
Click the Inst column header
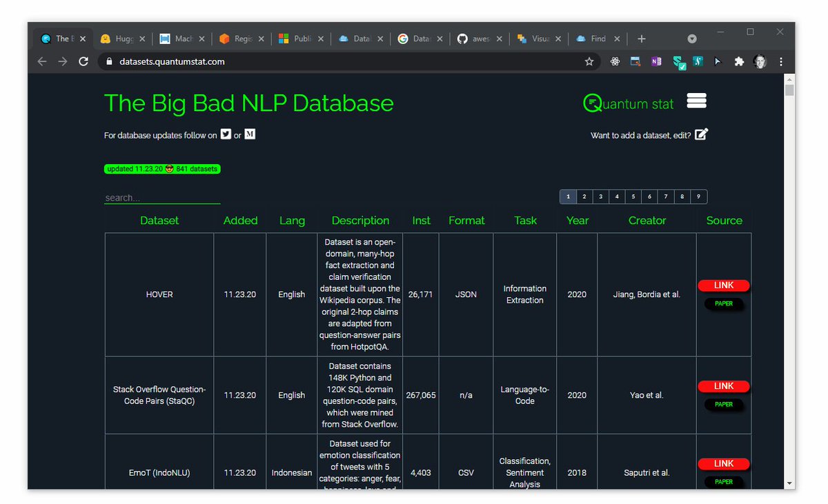(421, 221)
